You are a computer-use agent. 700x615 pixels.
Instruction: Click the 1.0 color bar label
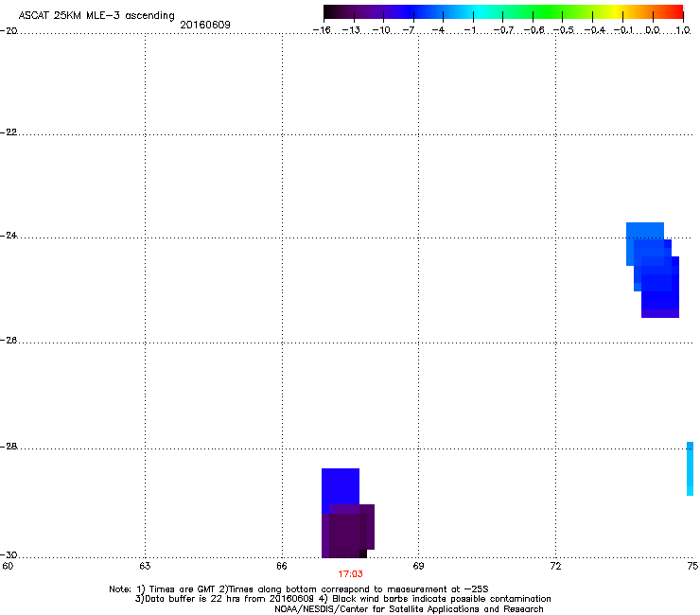(x=683, y=30)
